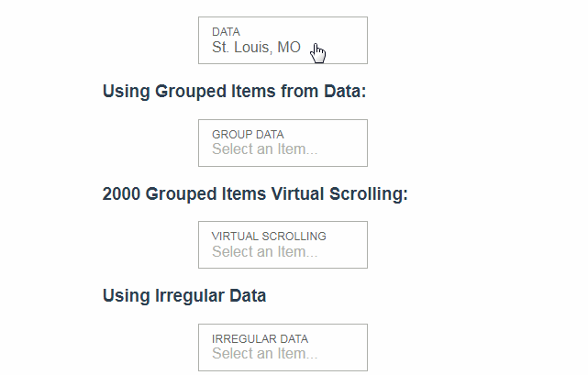Open the Data dropdown showing St. Louis, MO
The height and width of the screenshot is (375, 588).
(x=283, y=40)
